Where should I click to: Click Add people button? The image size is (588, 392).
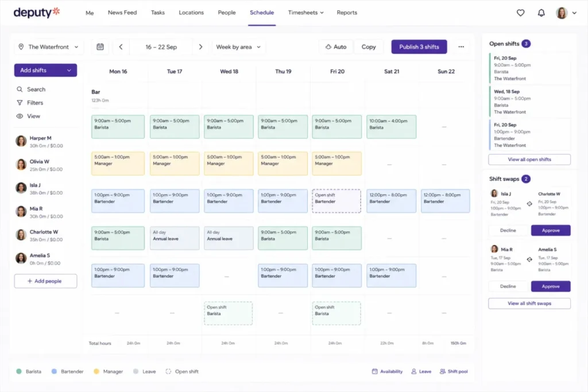45,281
